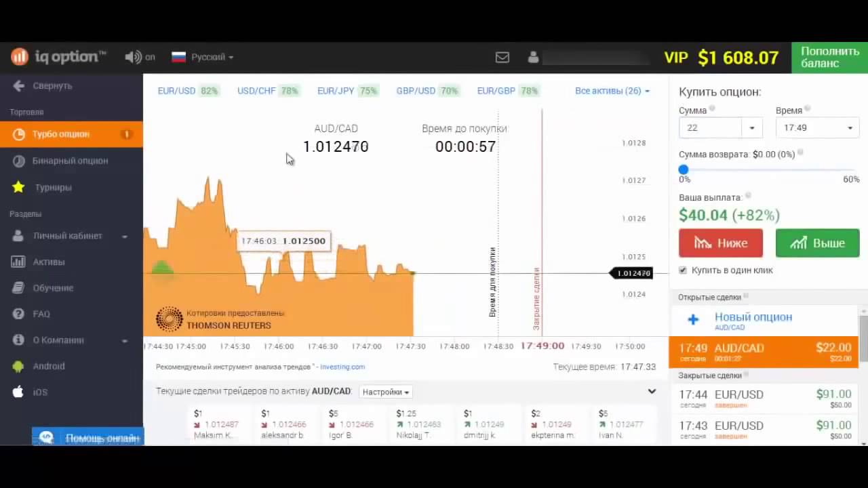Open Помощь онлайн chat

click(87, 438)
